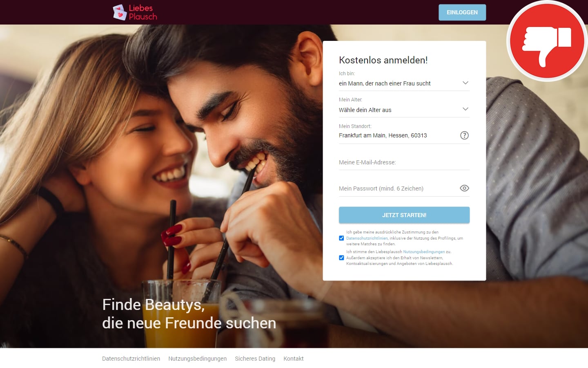The image size is (588, 368).
Task: Click the EINLOGGEN button
Action: (x=462, y=12)
